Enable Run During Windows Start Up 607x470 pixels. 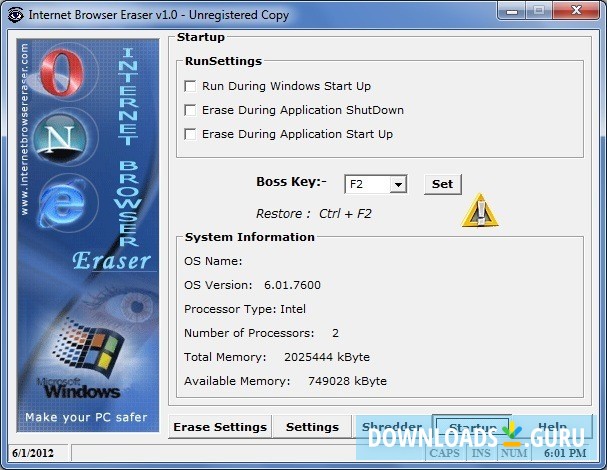(190, 86)
